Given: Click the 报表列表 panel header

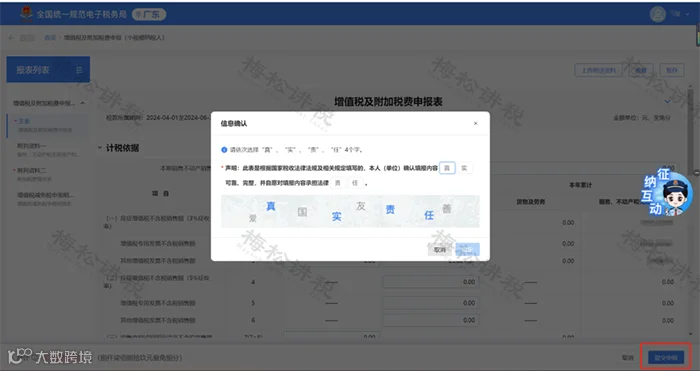Looking at the screenshot, I should pyautogui.click(x=48, y=70).
